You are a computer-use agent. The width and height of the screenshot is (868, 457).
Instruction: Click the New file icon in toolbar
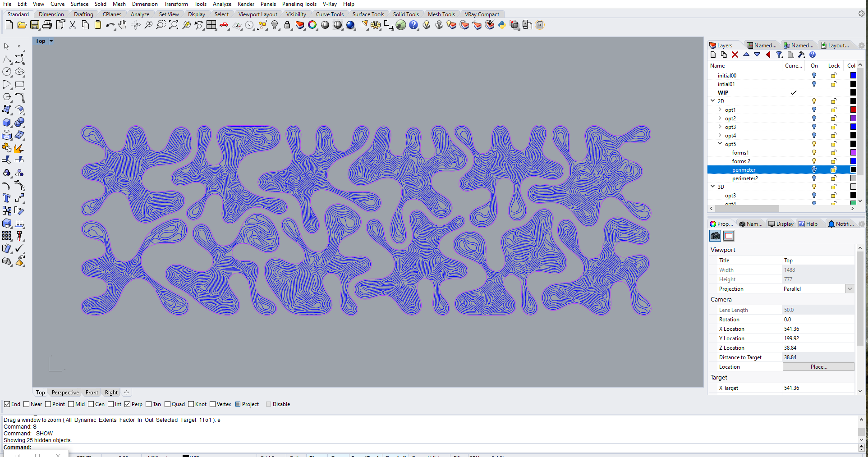9,25
